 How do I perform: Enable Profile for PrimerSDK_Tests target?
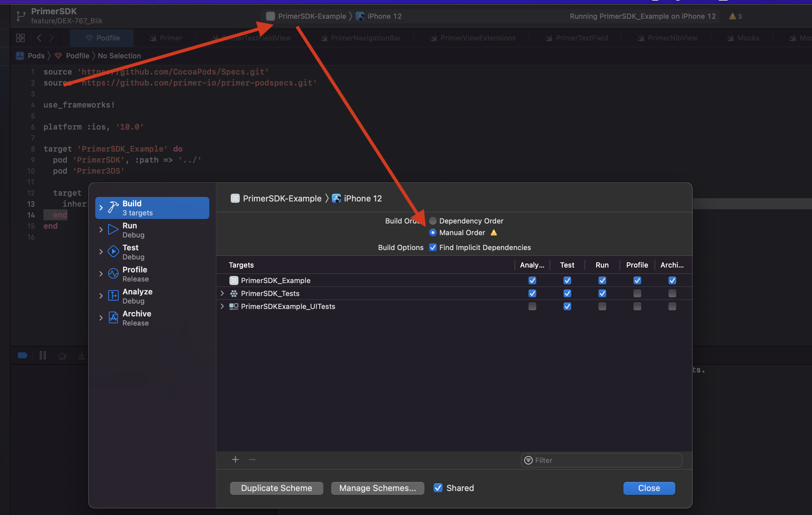tap(637, 293)
